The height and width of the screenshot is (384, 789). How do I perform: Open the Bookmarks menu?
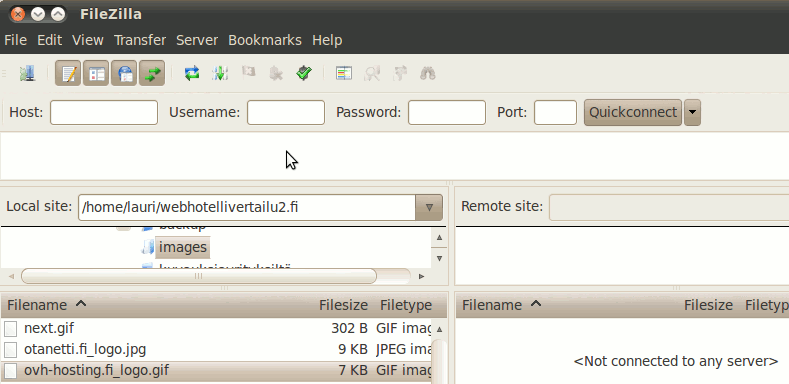click(x=265, y=40)
